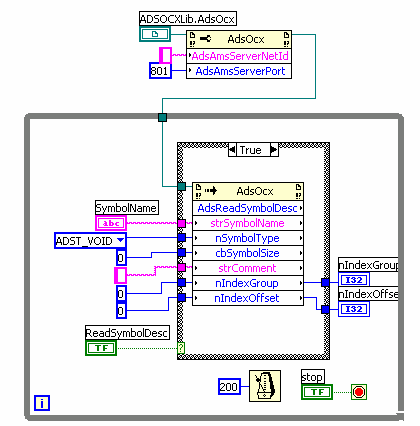Click the red loop stop condition terminal
The height and width of the screenshot is (426, 420).
tap(359, 392)
